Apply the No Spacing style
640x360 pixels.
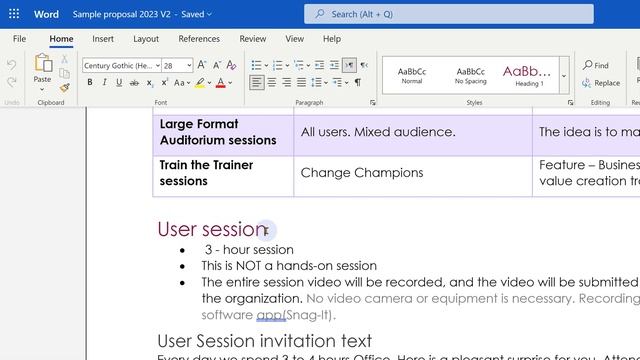471,76
